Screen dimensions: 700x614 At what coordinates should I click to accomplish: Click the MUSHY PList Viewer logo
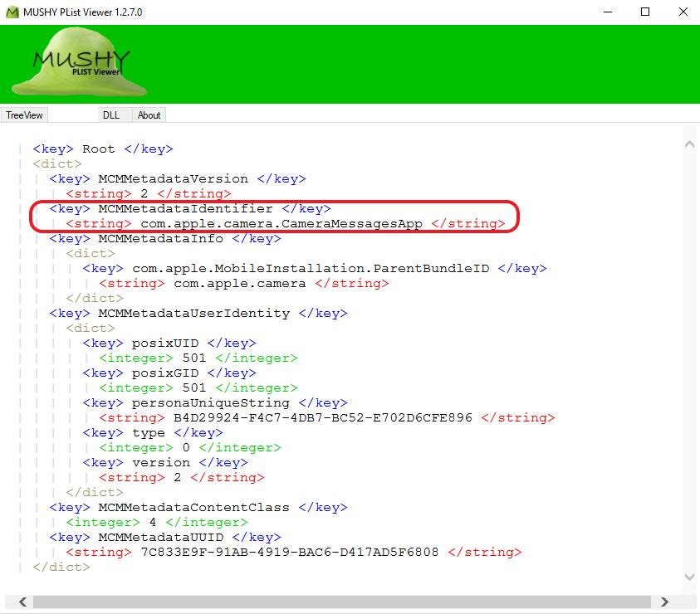[x=80, y=62]
